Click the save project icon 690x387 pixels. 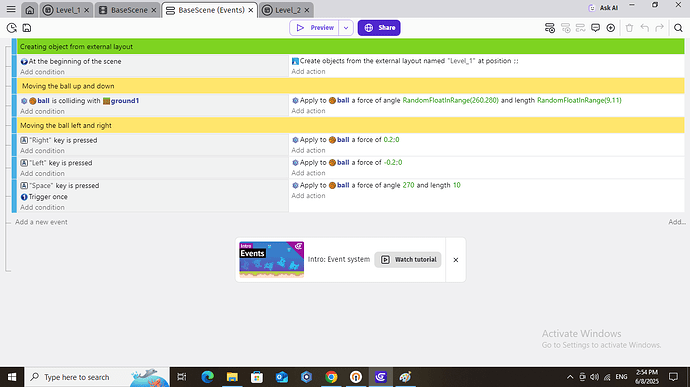(x=27, y=28)
